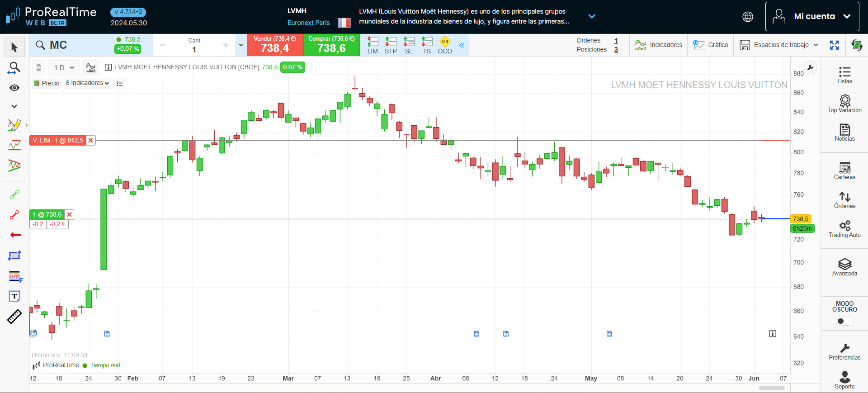The image size is (868, 393).
Task: Click the Vender 738,4 sell button
Action: 275,45
